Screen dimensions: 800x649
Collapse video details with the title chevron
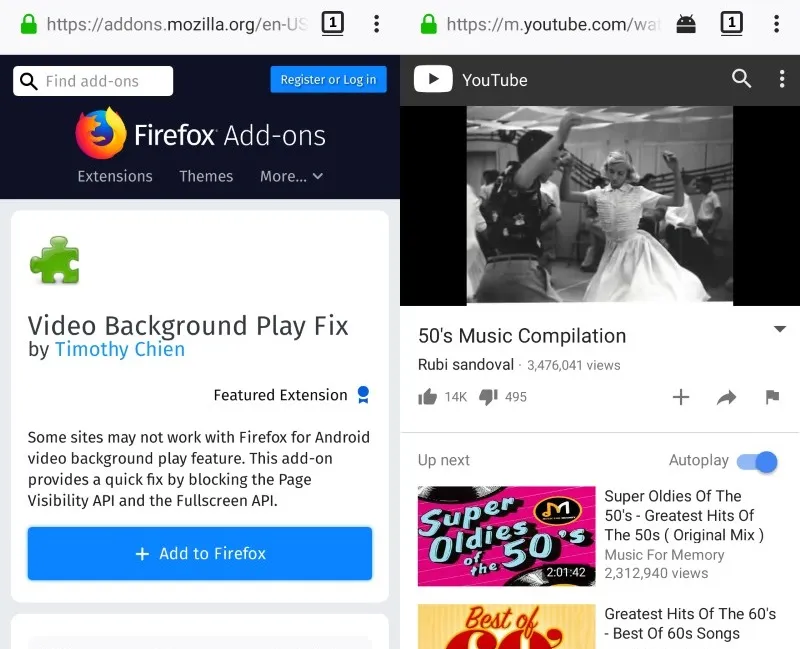(x=779, y=328)
